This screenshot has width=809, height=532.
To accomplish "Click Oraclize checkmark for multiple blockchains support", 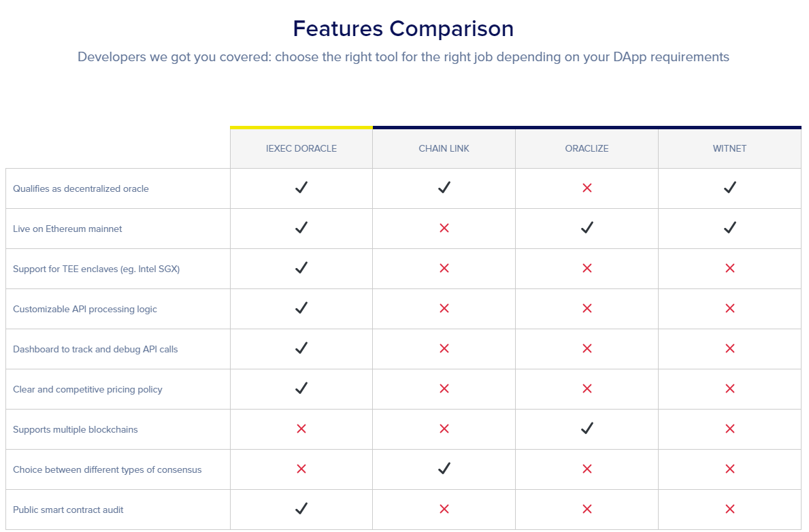I will [587, 429].
